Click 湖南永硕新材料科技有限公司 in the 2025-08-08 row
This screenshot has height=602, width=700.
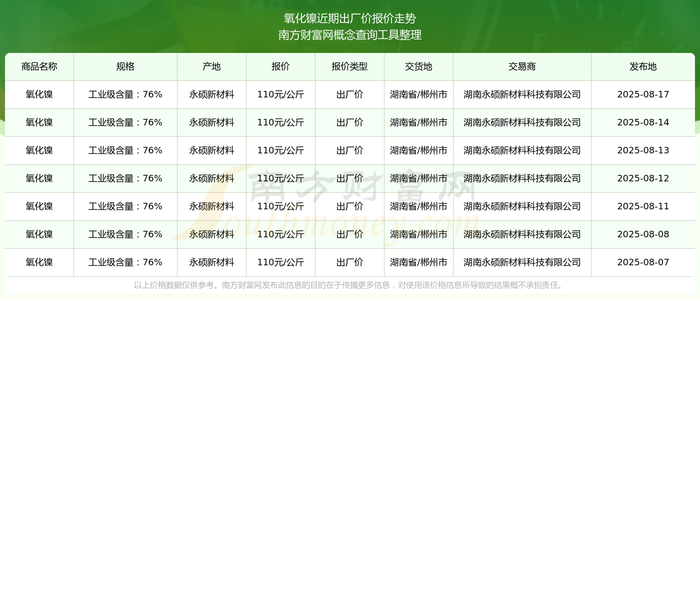(x=522, y=234)
